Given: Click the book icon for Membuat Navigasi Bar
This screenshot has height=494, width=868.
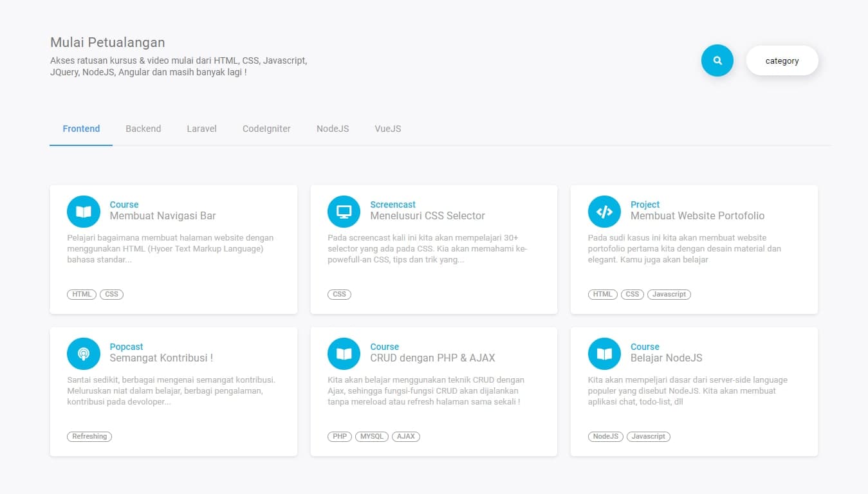Looking at the screenshot, I should [x=84, y=212].
